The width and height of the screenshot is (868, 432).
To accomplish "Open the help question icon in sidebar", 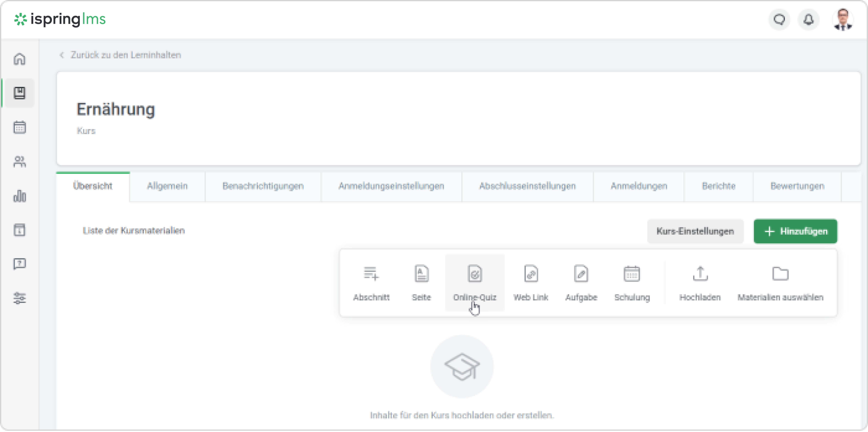I will point(19,264).
